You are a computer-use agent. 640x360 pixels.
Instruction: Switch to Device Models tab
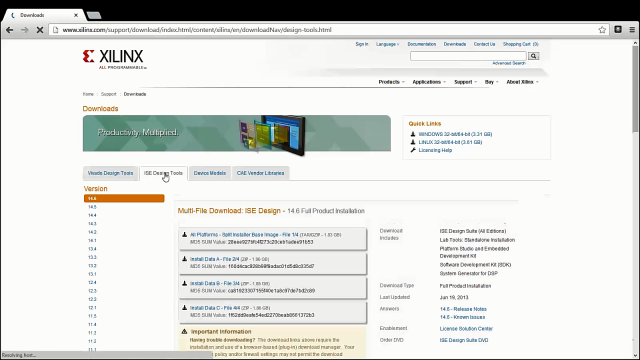(210, 173)
